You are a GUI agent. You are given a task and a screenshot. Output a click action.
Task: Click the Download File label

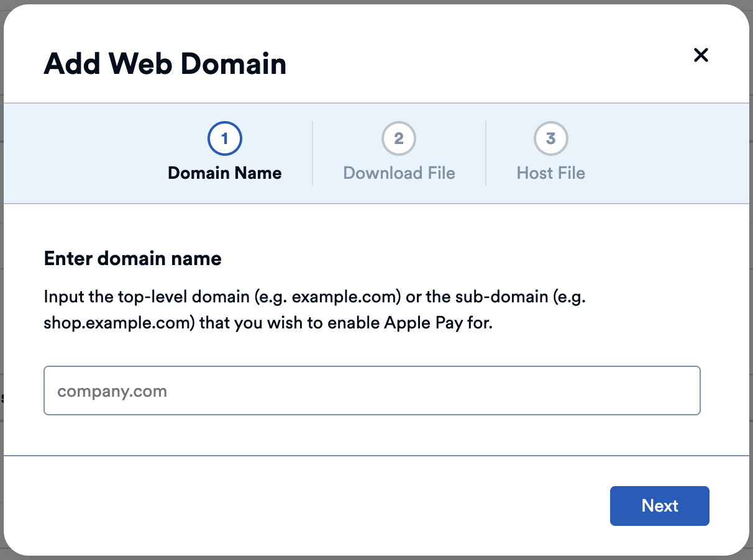click(398, 173)
